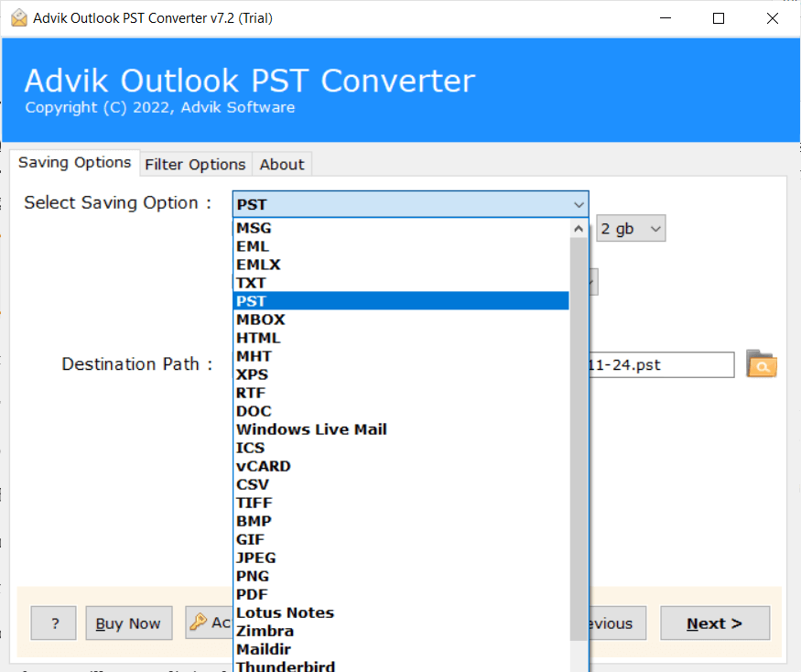Select JPEG in the list
Image resolution: width=801 pixels, height=672 pixels.
(401, 558)
